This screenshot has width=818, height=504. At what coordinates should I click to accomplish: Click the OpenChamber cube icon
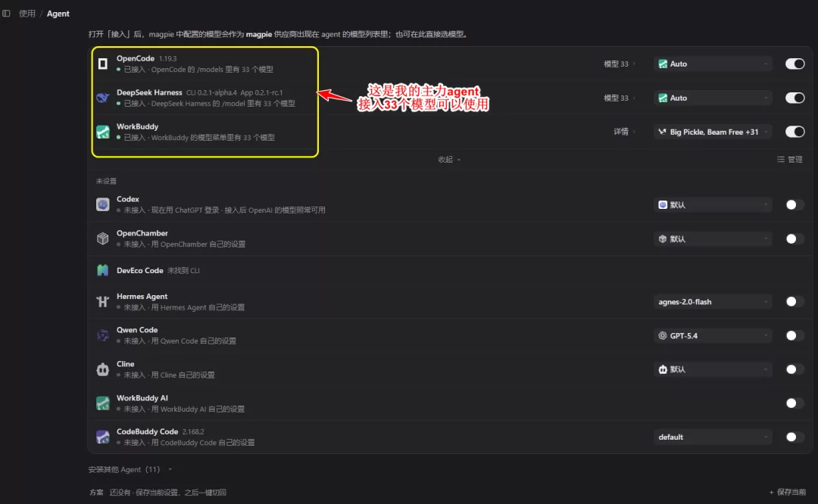click(x=103, y=238)
